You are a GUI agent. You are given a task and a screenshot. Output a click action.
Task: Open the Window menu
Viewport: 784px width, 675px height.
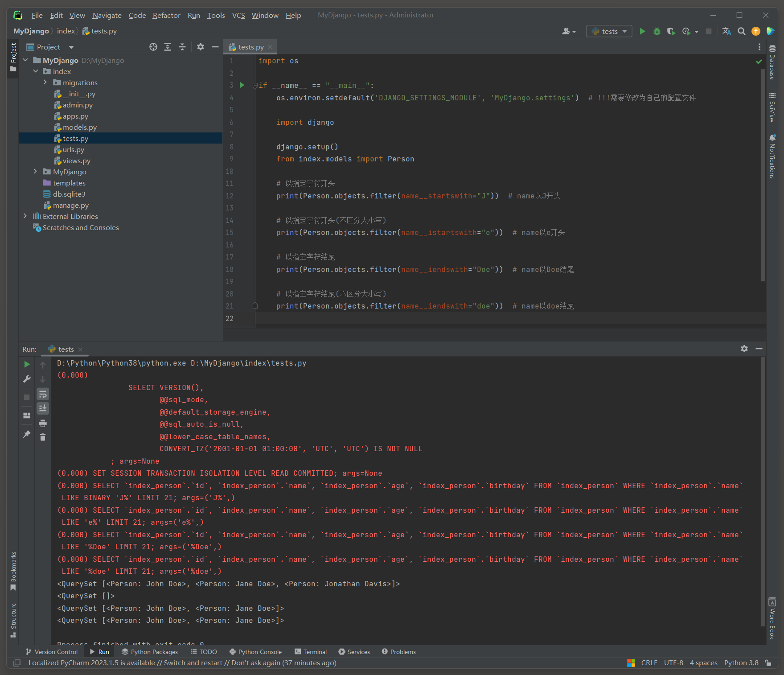(x=265, y=15)
